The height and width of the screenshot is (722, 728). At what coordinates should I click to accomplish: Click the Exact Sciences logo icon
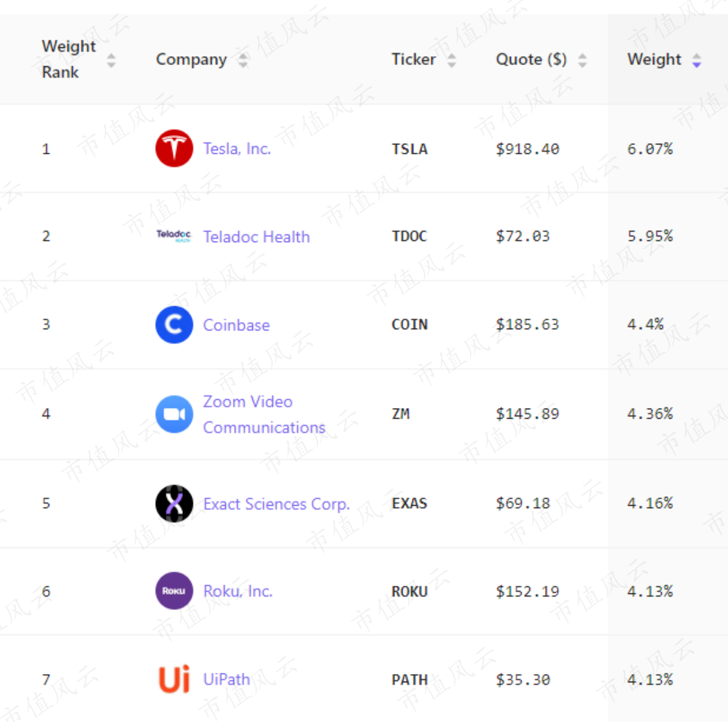click(174, 503)
